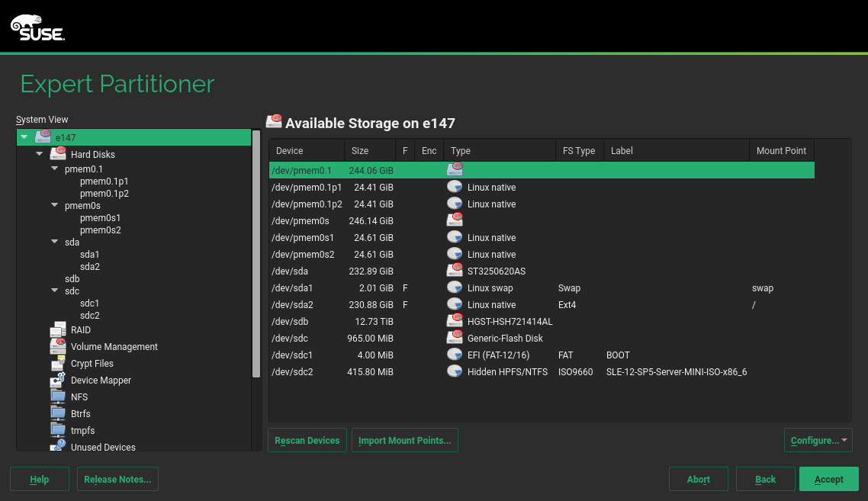
Task: Collapse the sdc disk node
Action: (x=55, y=291)
